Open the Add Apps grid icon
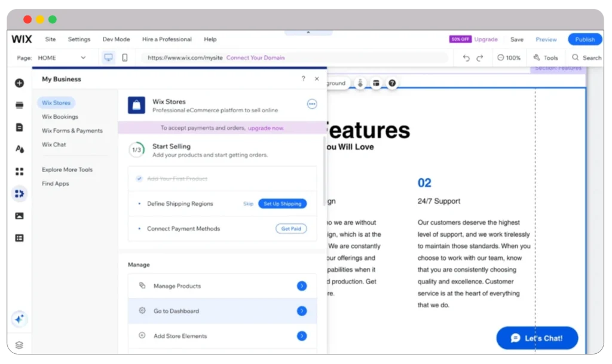 pos(19,172)
